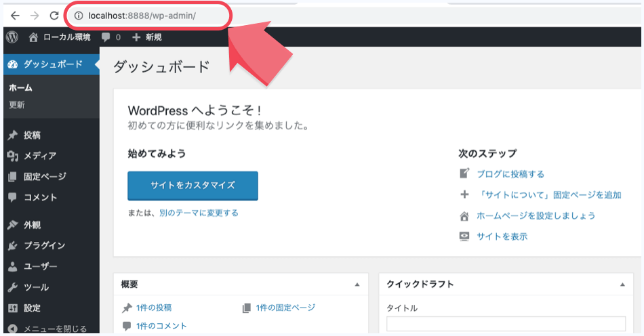Open the 1件の固定ページ link

[286, 308]
